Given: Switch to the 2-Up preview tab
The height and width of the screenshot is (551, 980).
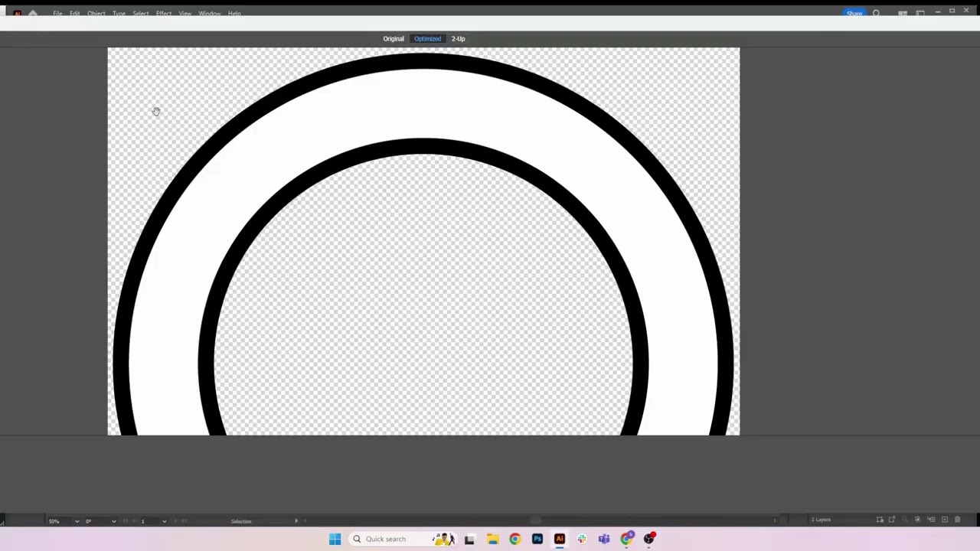Looking at the screenshot, I should coord(458,38).
